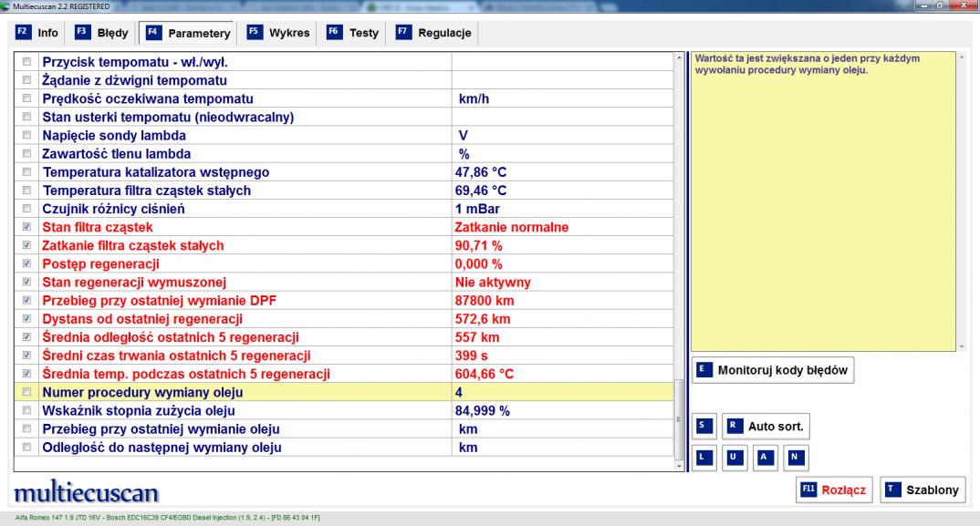The height and width of the screenshot is (526, 980).
Task: Click the L shortcut icon button
Action: (703, 456)
